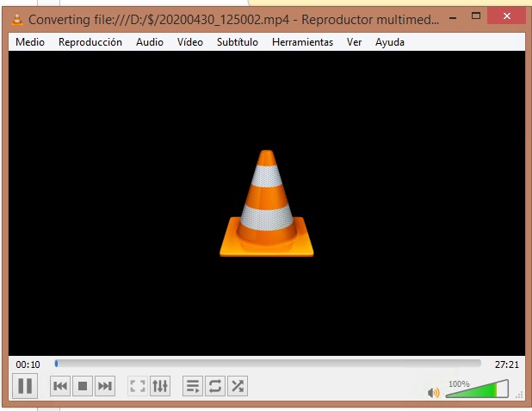Open the Reproducción menu
Screen dimensions: 532x411
pos(90,42)
